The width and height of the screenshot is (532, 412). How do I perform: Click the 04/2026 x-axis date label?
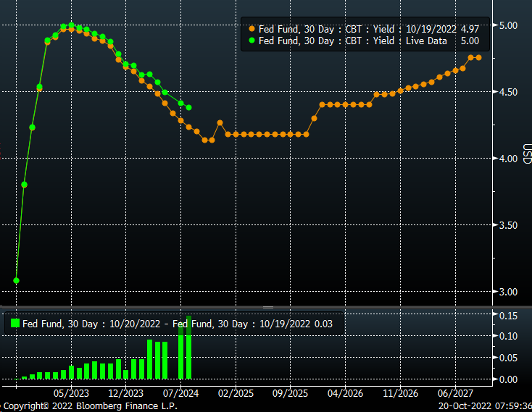(x=346, y=393)
